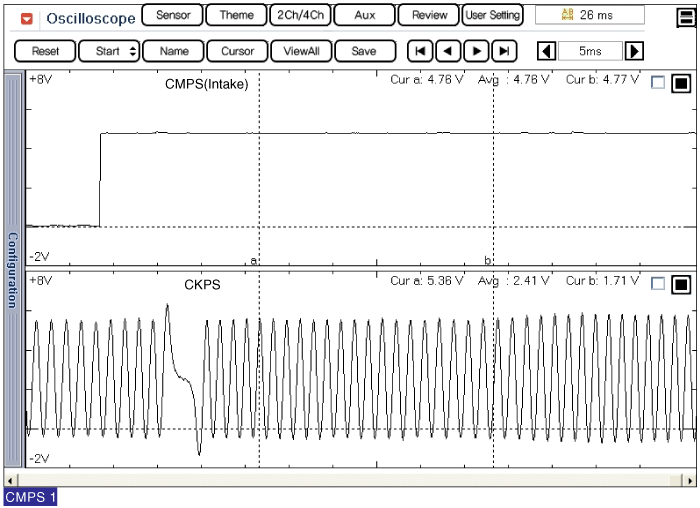Click the horizontal scrollbar at bottom

tap(350, 478)
